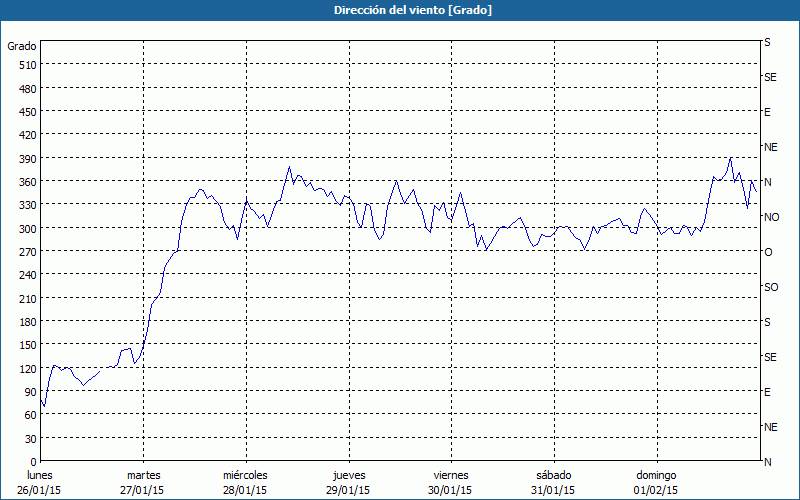Click the "domingo 01/02/15" date label

click(655, 483)
